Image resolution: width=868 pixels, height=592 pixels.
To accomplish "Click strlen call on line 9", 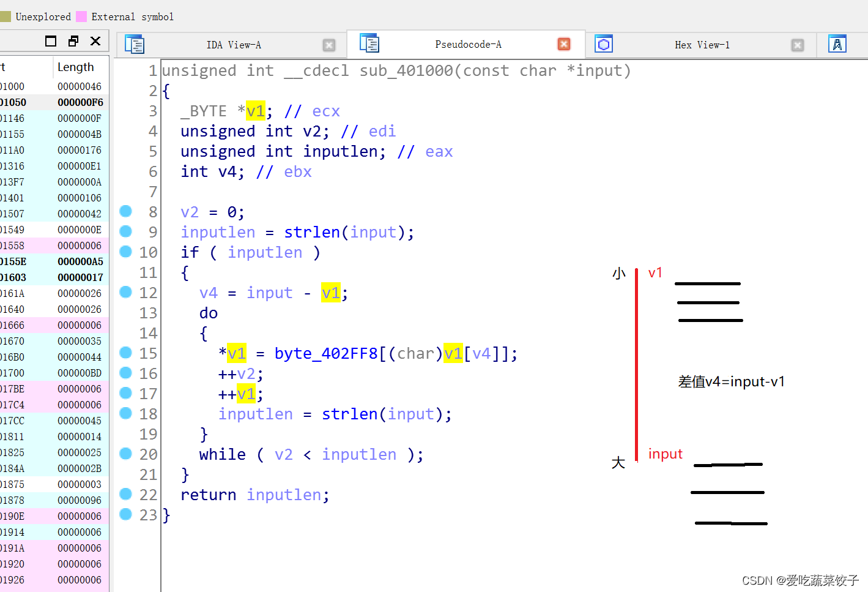I will point(312,232).
